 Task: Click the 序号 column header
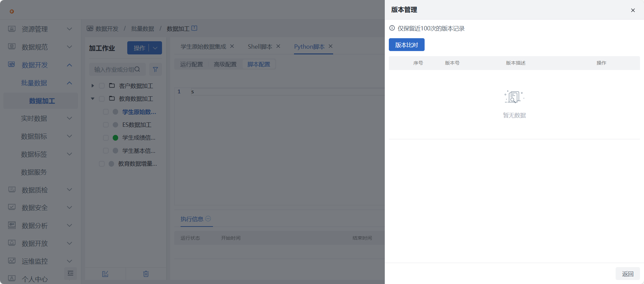[418, 63]
